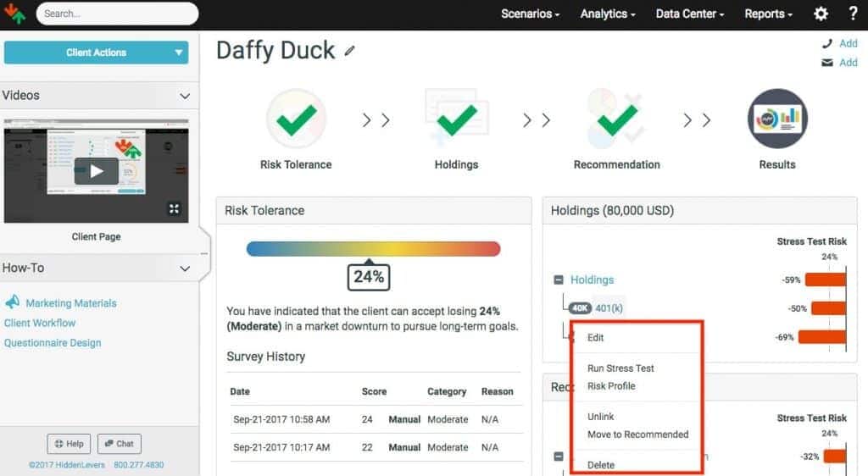This screenshot has height=476, width=868.
Task: Click the Sep-21-2017 10:58 AM survey row
Action: pos(376,419)
